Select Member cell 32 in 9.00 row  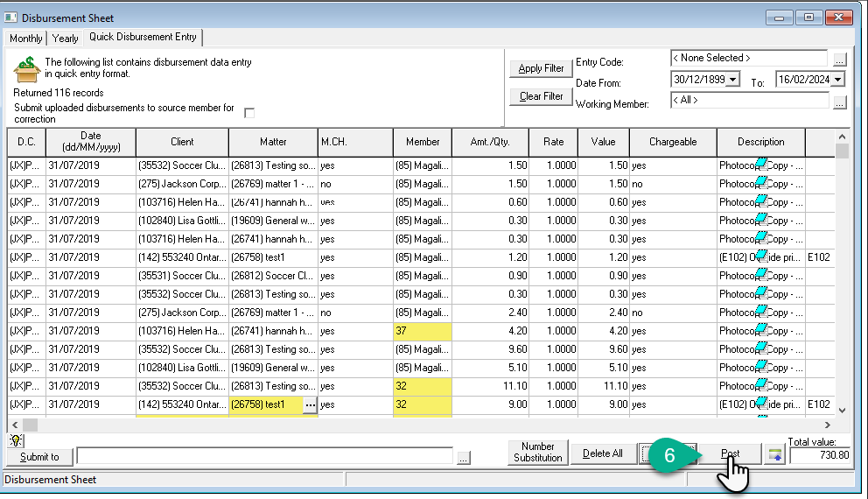(423, 404)
